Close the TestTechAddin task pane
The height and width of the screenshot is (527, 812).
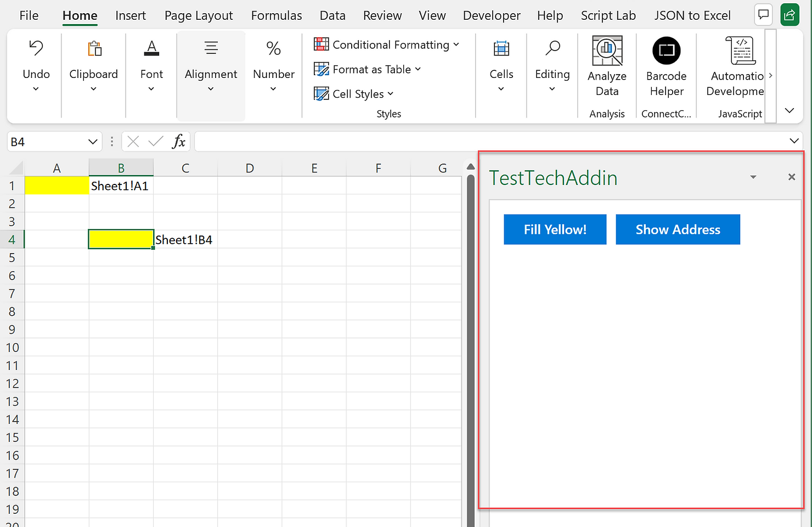(x=792, y=177)
